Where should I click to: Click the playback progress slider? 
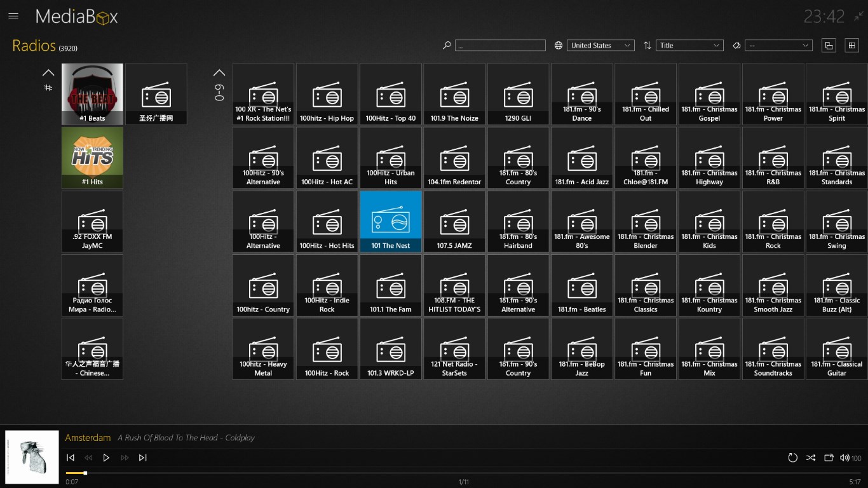coord(463,473)
